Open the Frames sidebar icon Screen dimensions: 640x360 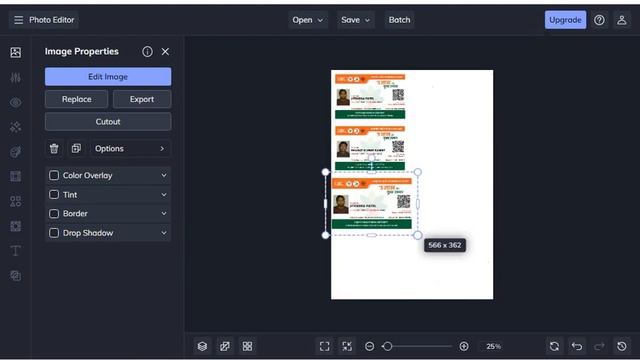coord(16,176)
